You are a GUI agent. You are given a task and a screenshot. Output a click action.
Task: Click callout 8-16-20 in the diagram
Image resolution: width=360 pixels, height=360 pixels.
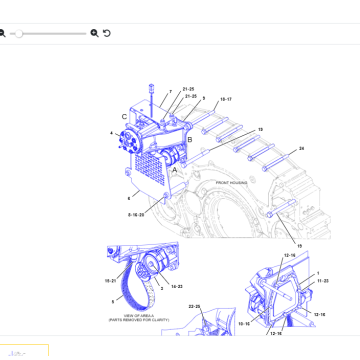pyautogui.click(x=136, y=215)
